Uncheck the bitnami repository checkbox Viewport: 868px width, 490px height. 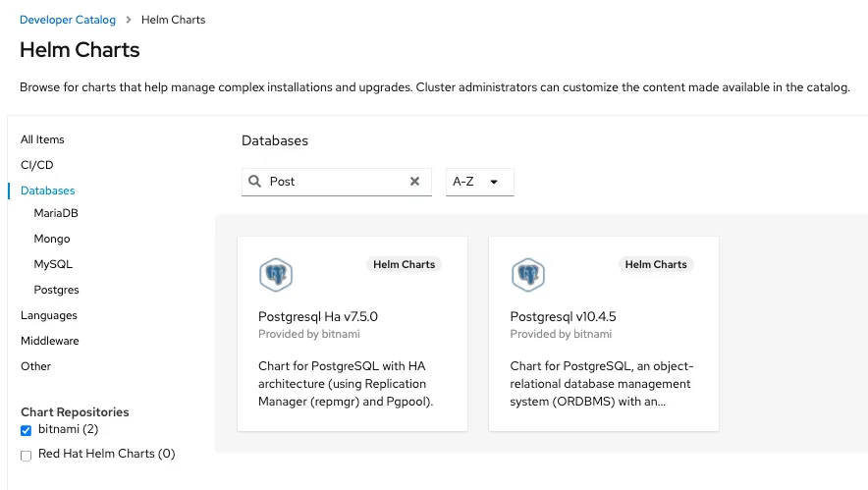[x=27, y=430]
